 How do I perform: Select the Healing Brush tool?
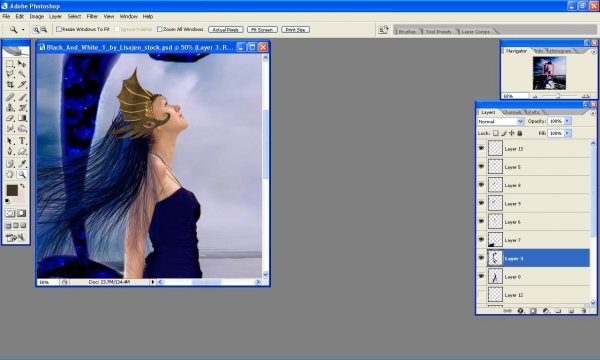point(10,97)
